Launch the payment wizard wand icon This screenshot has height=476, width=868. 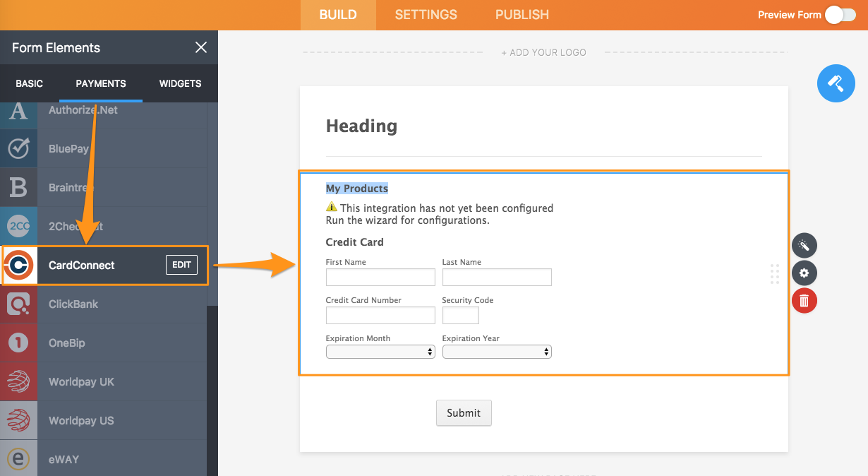pyautogui.click(x=804, y=246)
